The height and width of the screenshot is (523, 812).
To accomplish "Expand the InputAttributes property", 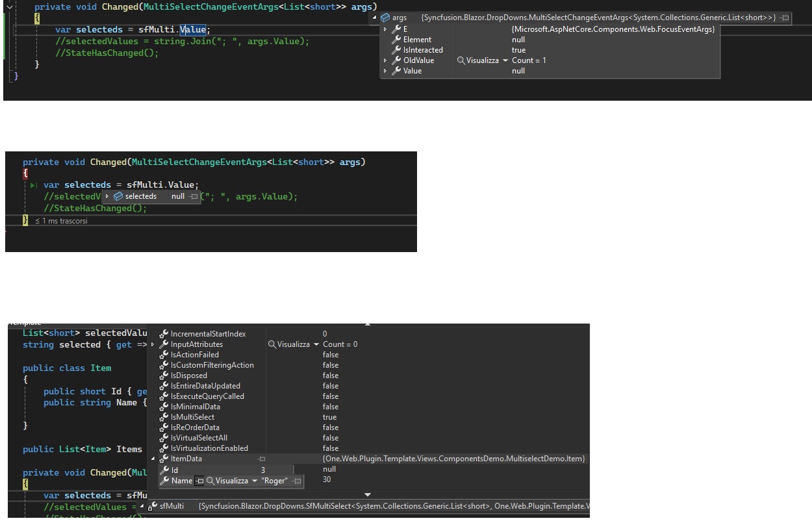I will 153,344.
